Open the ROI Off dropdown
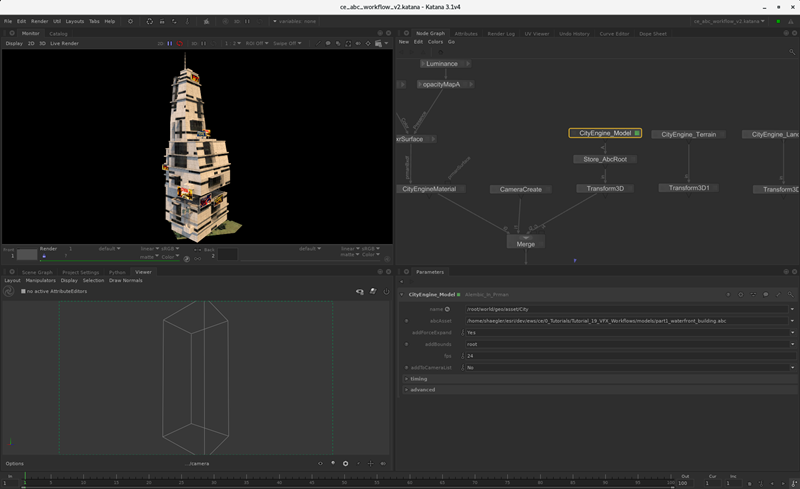The height and width of the screenshot is (489, 800). point(257,44)
